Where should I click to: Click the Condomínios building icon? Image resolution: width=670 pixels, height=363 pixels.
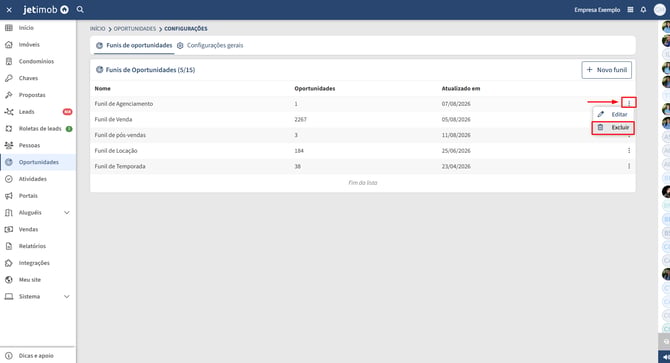(9, 61)
